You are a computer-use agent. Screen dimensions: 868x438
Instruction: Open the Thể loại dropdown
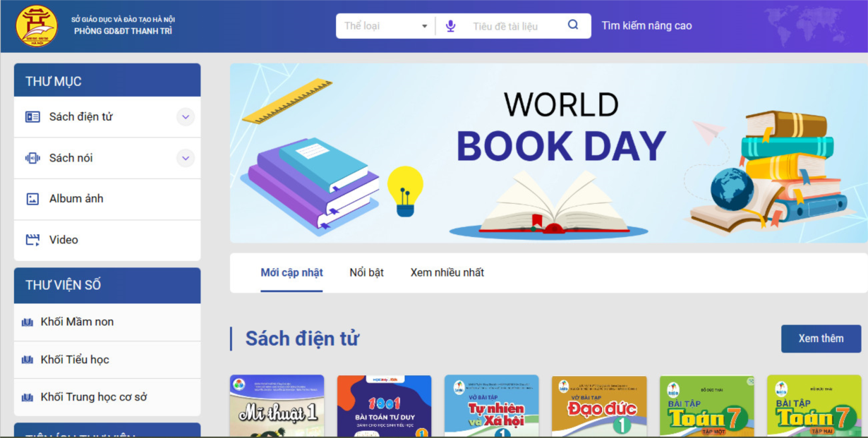pyautogui.click(x=385, y=26)
